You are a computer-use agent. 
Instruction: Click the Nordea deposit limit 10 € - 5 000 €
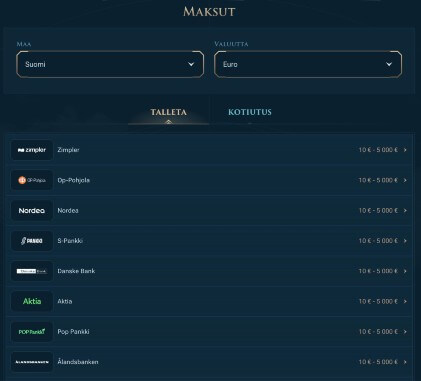(x=378, y=211)
